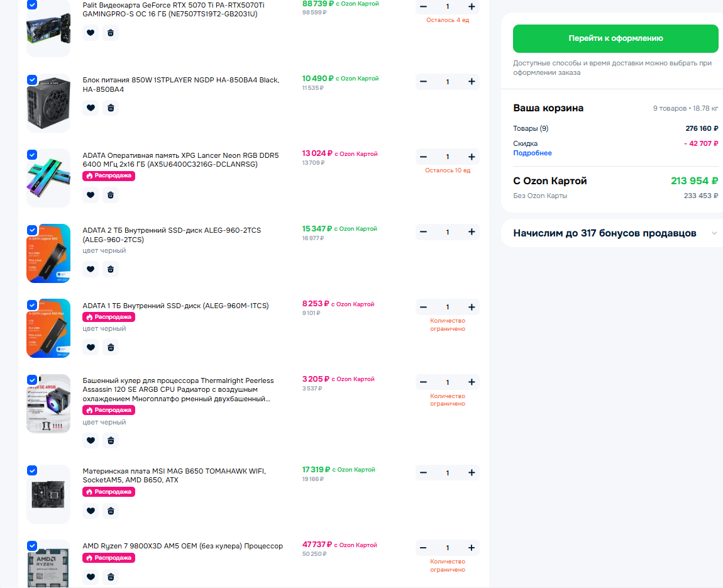This screenshot has width=723, height=588.
Task: Open the Thermalright cooler product title
Action: click(x=178, y=390)
